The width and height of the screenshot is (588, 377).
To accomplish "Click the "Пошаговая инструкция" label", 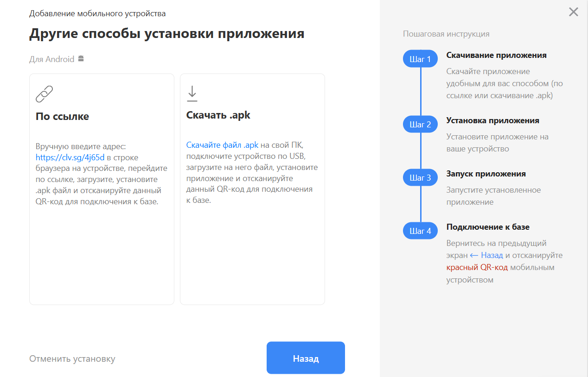I will tap(446, 34).
